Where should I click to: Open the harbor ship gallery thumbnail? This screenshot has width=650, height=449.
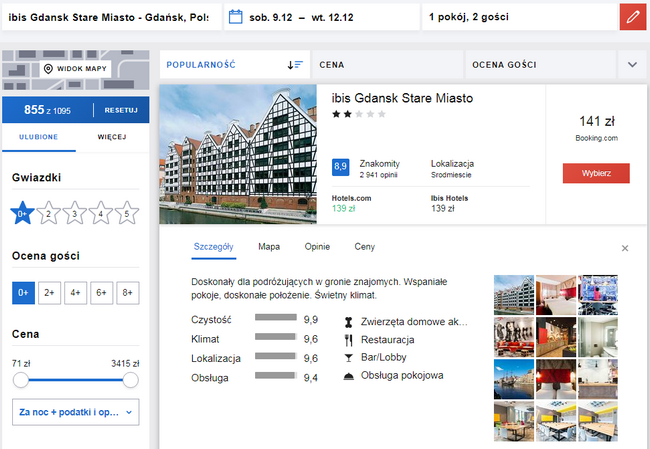[x=514, y=379]
